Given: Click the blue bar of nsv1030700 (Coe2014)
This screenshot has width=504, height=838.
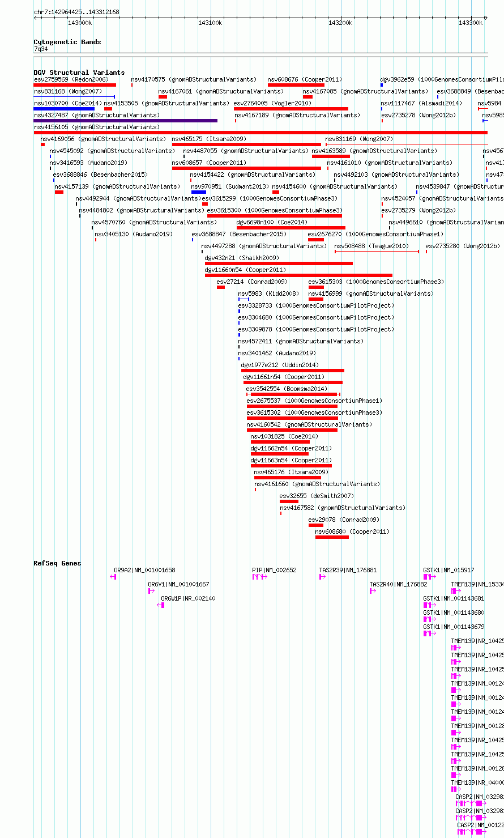Looking at the screenshot, I should pyautogui.click(x=64, y=109).
